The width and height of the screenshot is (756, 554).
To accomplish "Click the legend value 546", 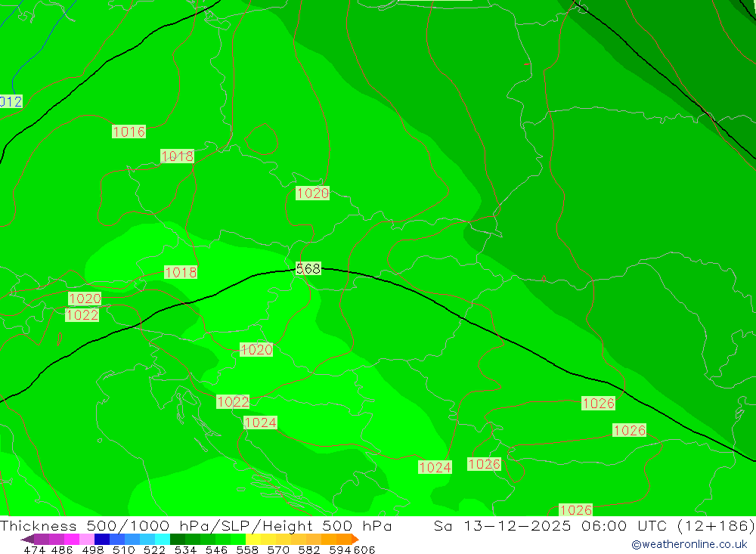I will pos(216,549).
